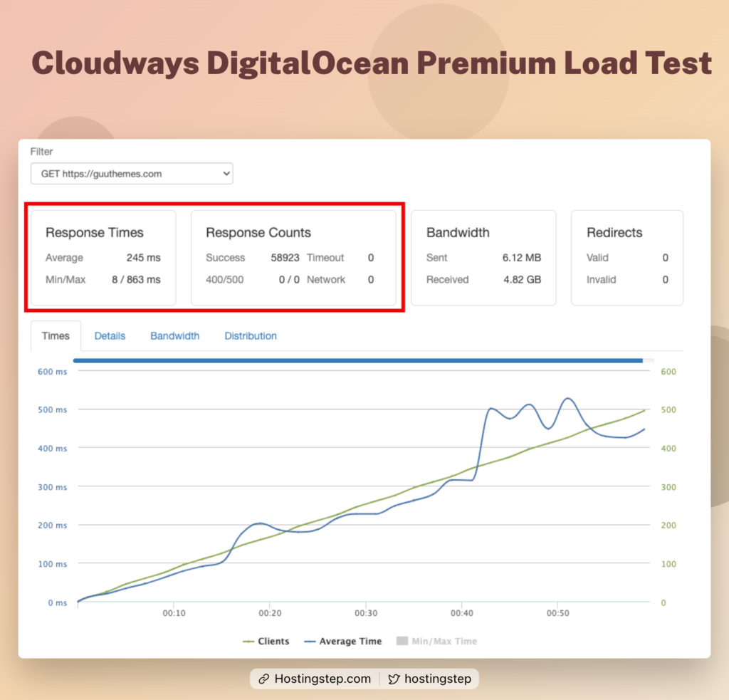Click the Response Counts heading
Image resolution: width=729 pixels, height=700 pixels.
258,233
